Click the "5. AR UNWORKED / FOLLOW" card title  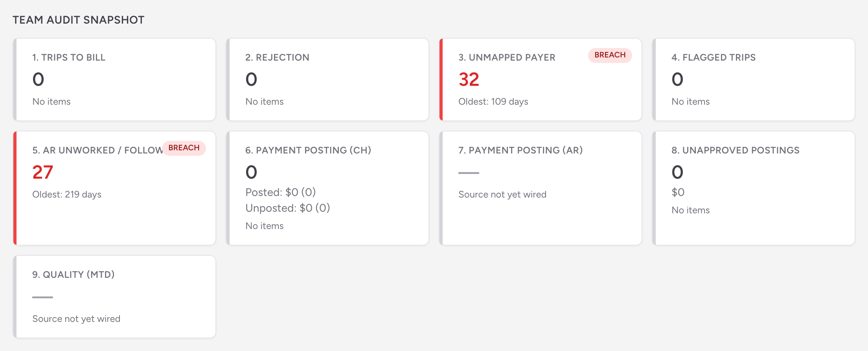[97, 150]
